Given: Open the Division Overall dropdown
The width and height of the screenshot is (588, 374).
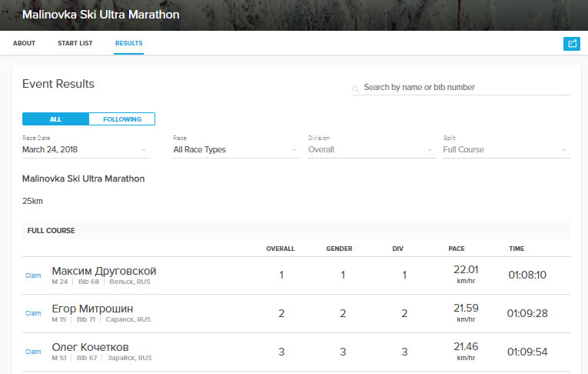Looking at the screenshot, I should coord(371,149).
